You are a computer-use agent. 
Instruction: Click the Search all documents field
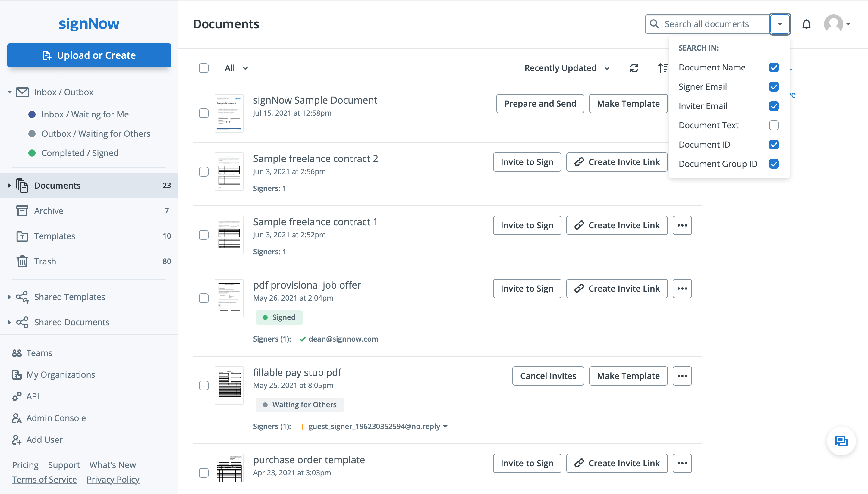click(706, 24)
